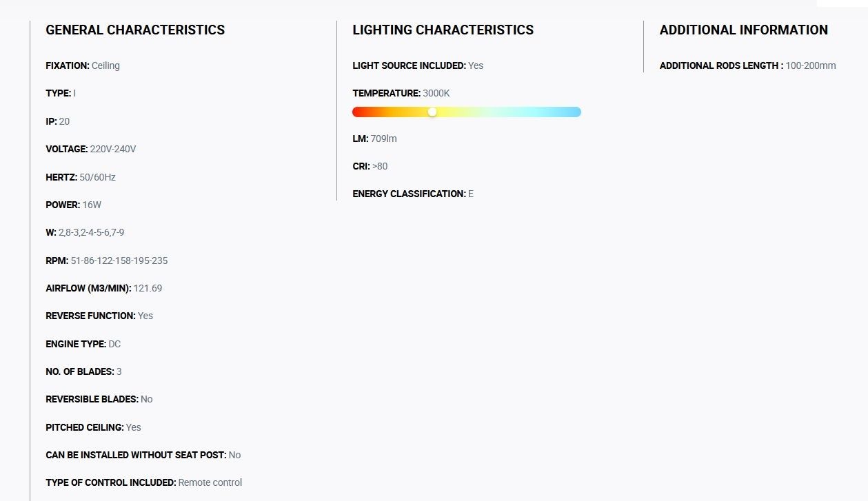Image resolution: width=868 pixels, height=501 pixels.
Task: Click Type of Control Included: Remote control
Action: tap(144, 482)
